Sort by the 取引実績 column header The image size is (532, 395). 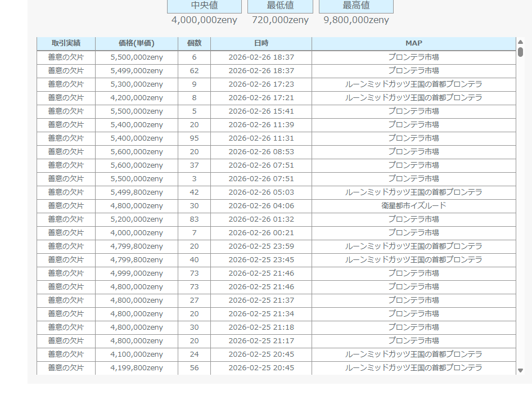point(66,43)
